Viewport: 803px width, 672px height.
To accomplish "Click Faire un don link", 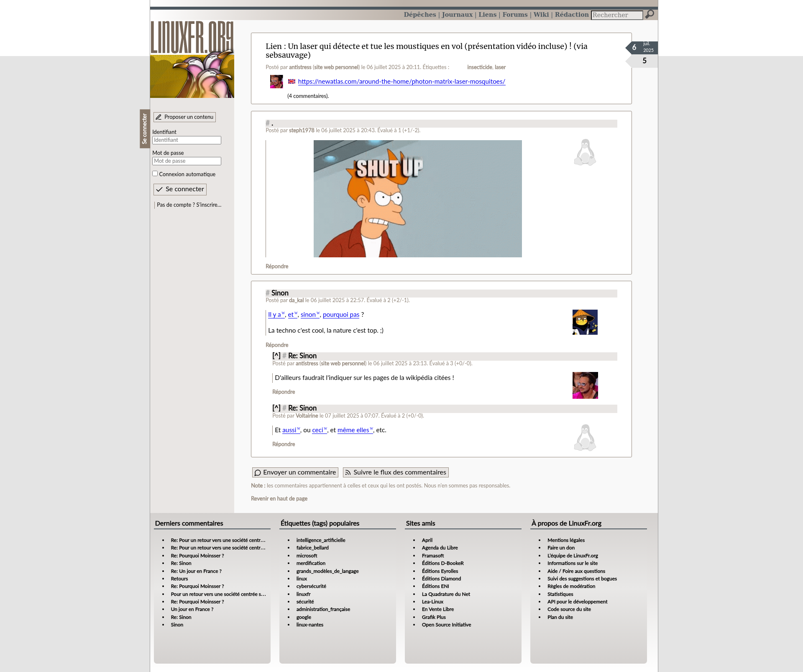I will (561, 548).
